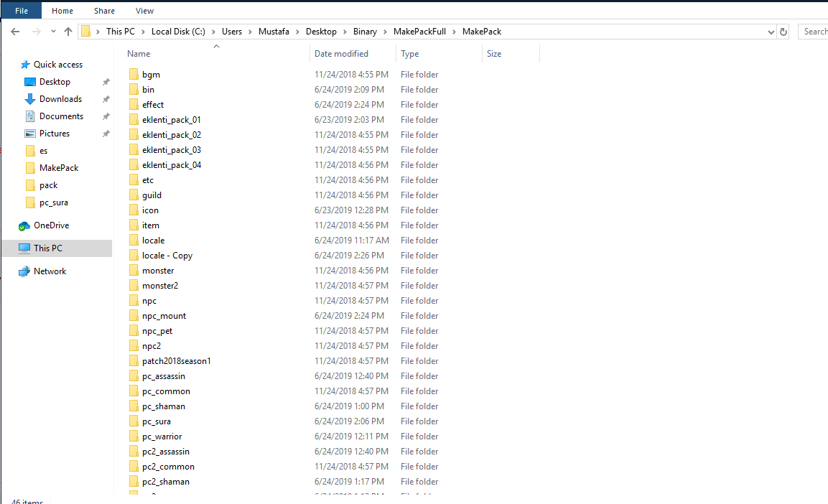Open recent locations dropdown arrow
828x504 pixels.
click(x=53, y=32)
